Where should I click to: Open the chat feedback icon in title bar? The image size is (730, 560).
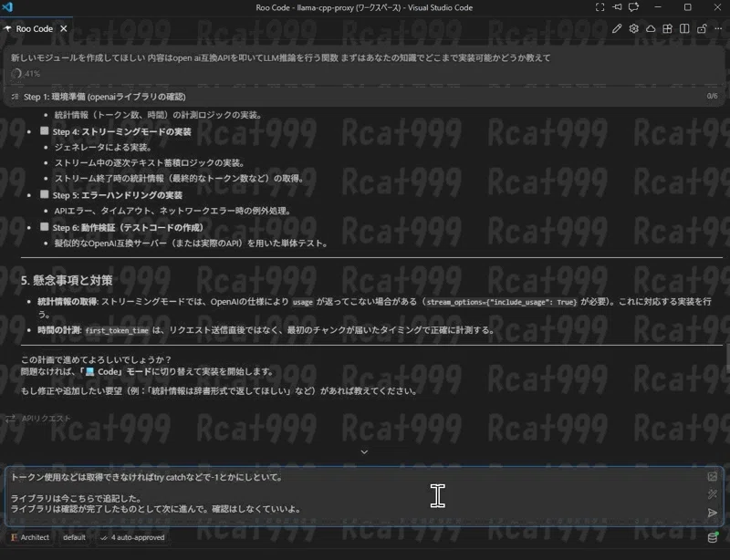click(633, 7)
